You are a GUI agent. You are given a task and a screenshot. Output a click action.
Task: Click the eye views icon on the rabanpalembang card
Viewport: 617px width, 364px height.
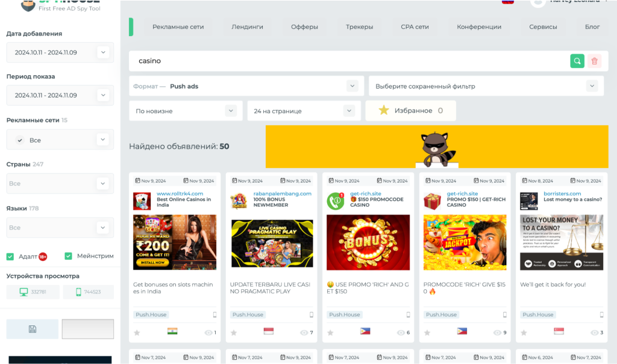304,333
